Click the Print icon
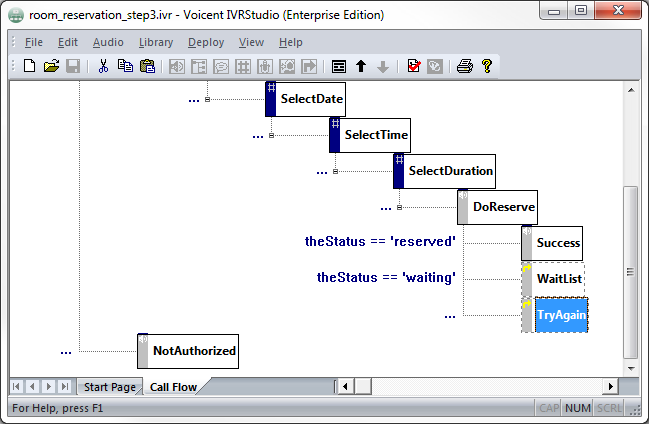The image size is (649, 424). click(x=464, y=67)
